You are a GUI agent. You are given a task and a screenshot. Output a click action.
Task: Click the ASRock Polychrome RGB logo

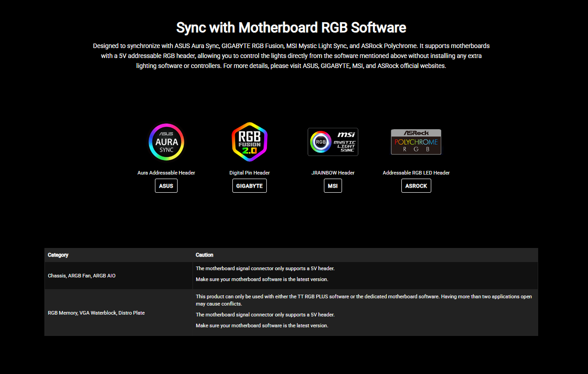416,142
